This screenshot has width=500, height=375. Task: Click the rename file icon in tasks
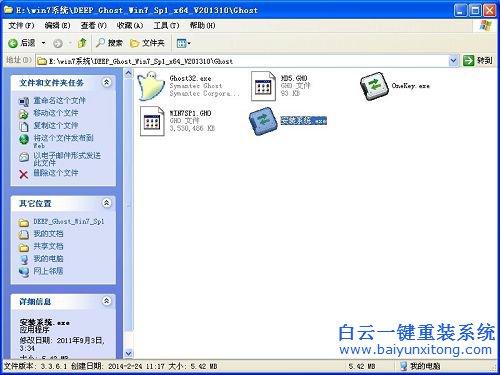tap(24, 101)
